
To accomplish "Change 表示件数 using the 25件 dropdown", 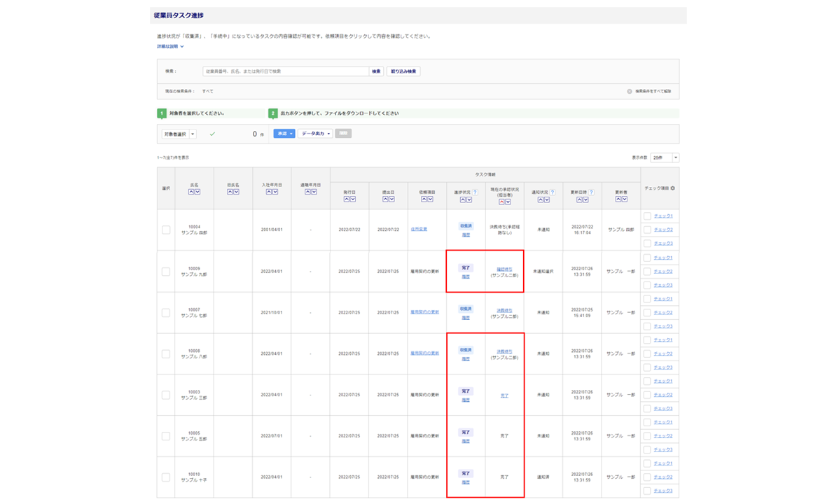I will click(665, 157).
